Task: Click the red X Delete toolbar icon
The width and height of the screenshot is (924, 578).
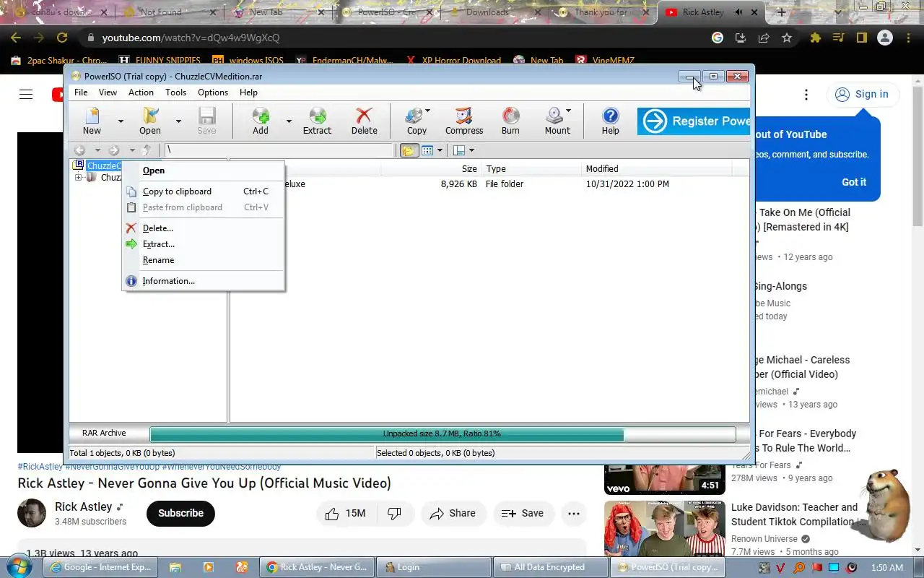Action: click(364, 121)
